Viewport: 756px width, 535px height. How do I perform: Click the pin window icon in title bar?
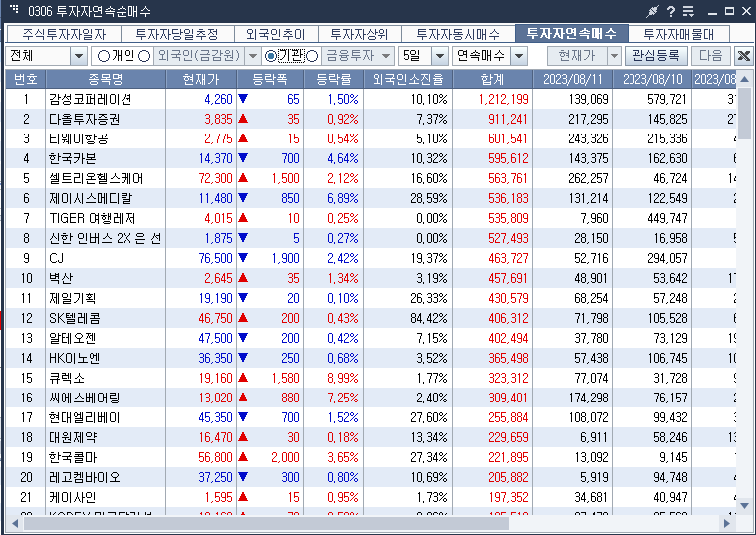tap(652, 11)
